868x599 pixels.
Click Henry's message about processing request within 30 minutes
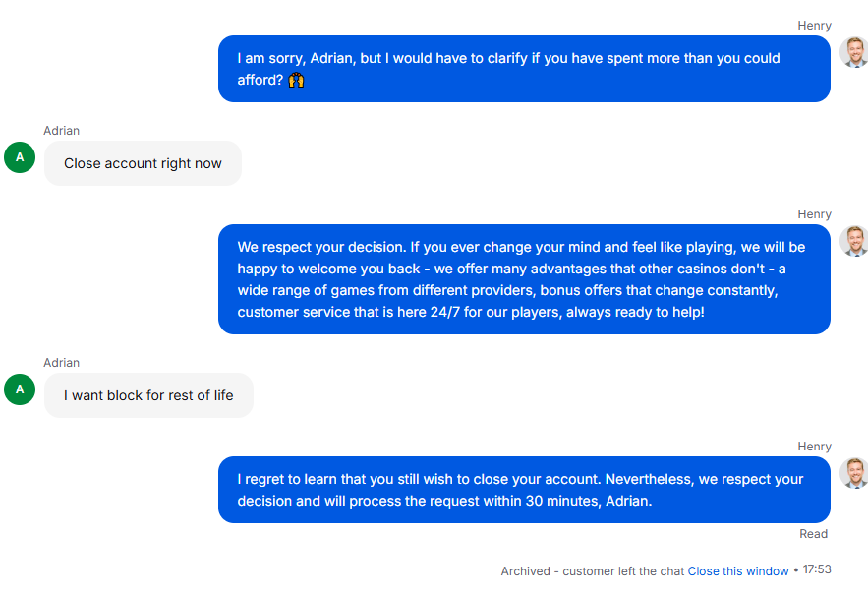524,490
